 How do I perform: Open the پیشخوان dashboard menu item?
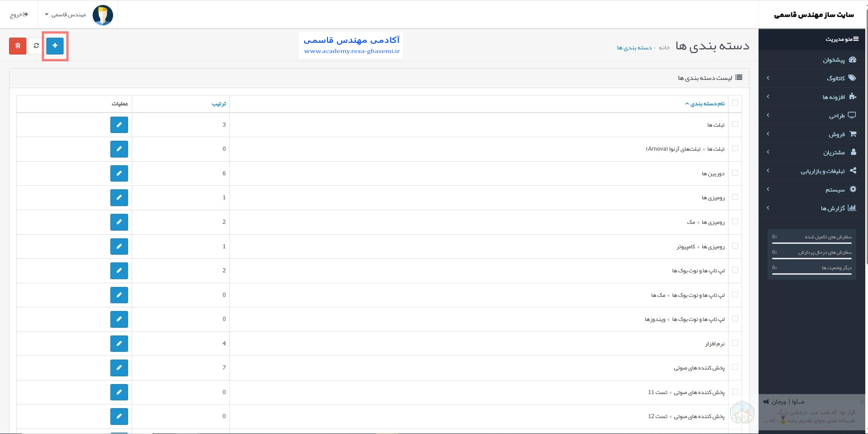(813, 60)
